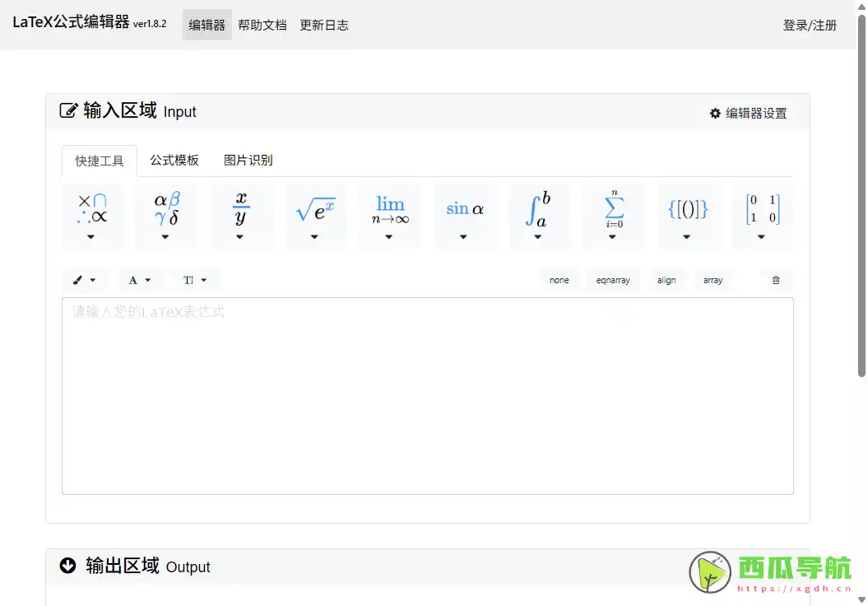This screenshot has width=868, height=606.
Task: Switch formula environment to none
Action: click(x=559, y=280)
